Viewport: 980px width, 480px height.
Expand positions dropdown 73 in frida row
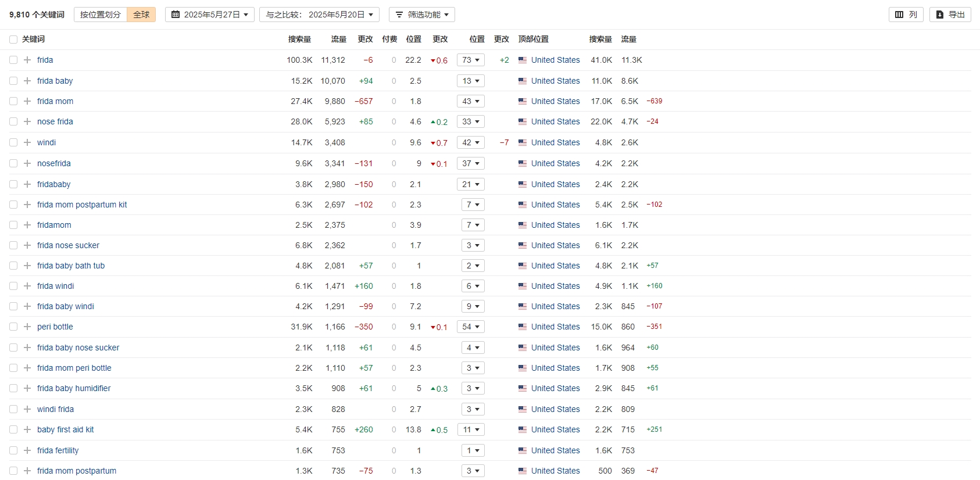(x=471, y=60)
